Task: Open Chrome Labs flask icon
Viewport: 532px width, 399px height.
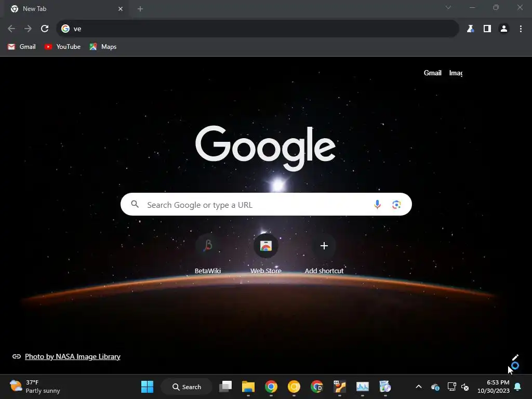Action: [x=470, y=29]
